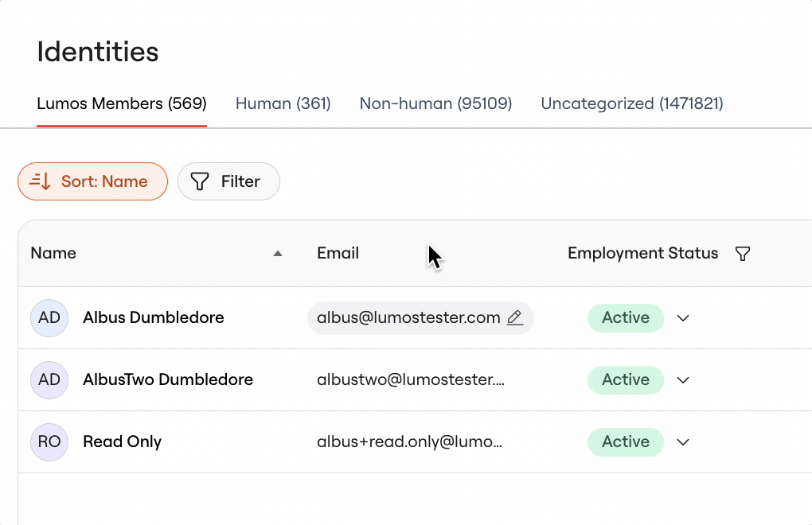
Task: Select the Read Only name
Action: click(123, 441)
